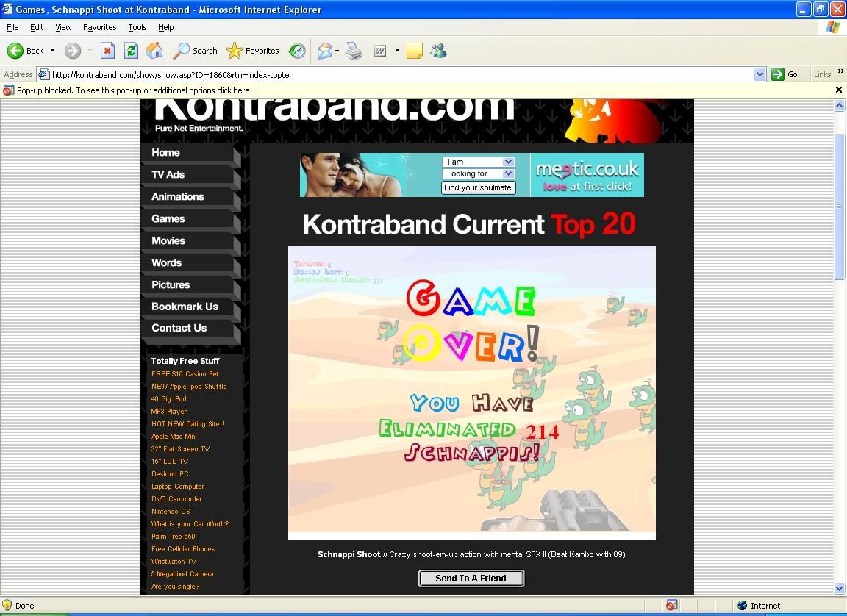The width and height of the screenshot is (847, 616).
Task: Click the 40 Gig iPod link
Action: (168, 398)
